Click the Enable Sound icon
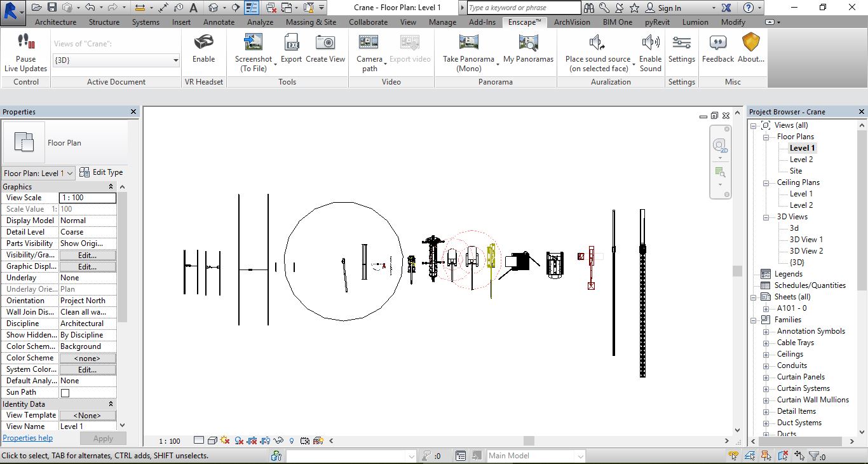The image size is (868, 464). pos(650,43)
